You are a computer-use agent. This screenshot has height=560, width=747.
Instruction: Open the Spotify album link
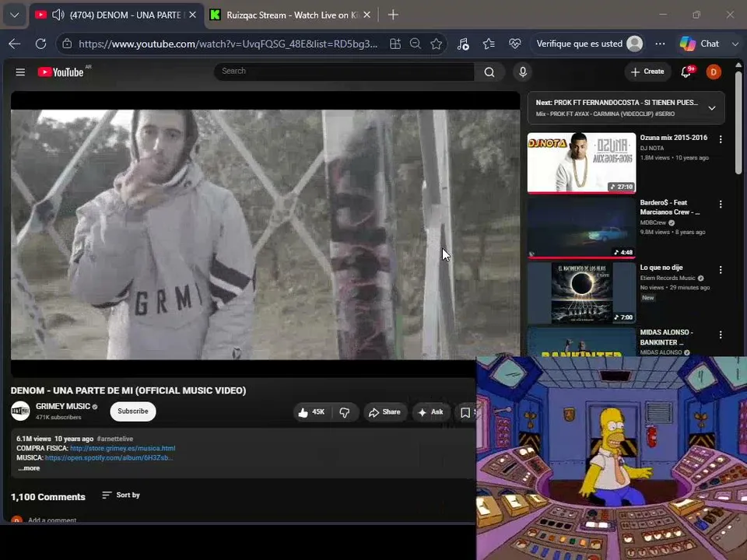tap(109, 457)
